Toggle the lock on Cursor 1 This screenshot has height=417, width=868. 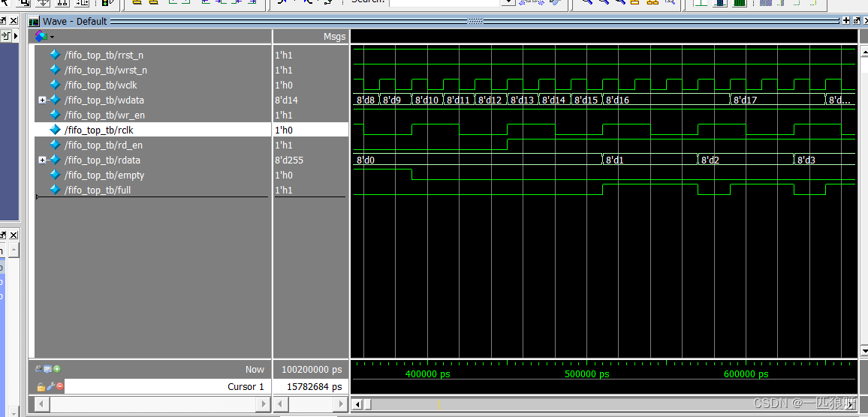41,386
